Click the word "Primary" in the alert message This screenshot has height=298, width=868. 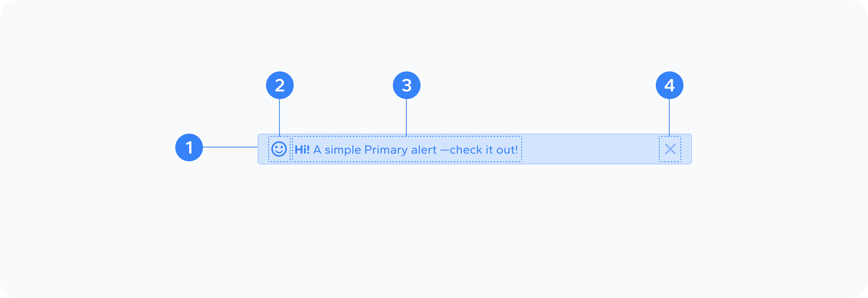click(x=386, y=150)
